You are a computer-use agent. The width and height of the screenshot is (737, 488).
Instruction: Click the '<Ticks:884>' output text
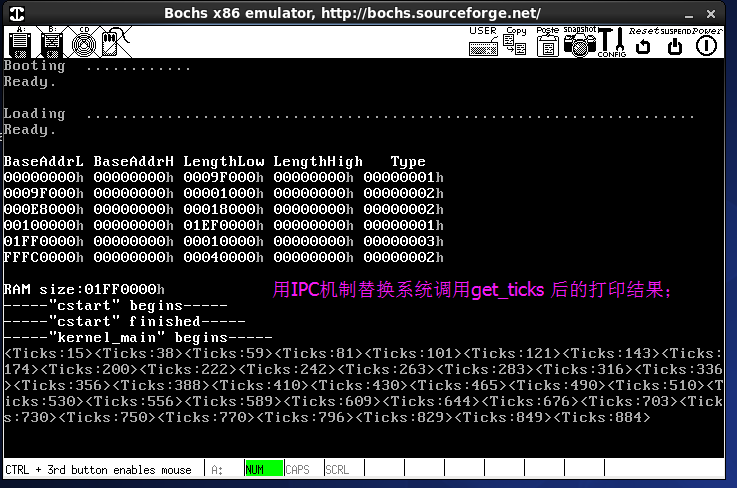point(602,417)
